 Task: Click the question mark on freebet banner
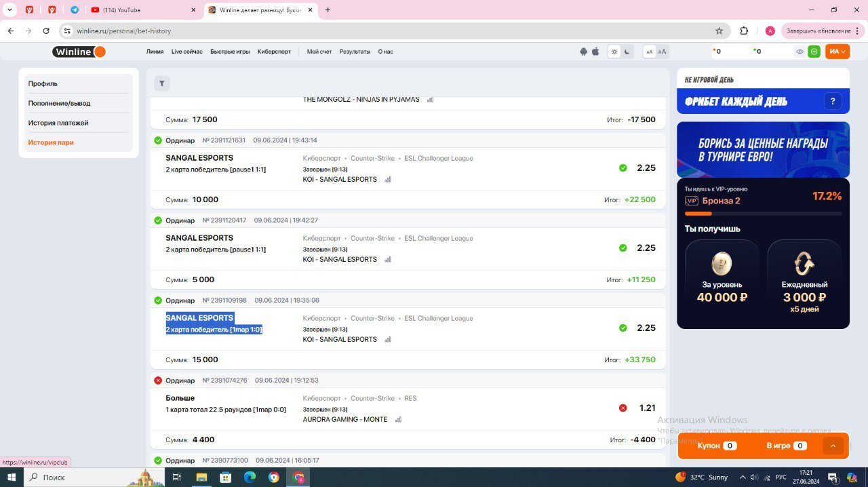click(832, 102)
